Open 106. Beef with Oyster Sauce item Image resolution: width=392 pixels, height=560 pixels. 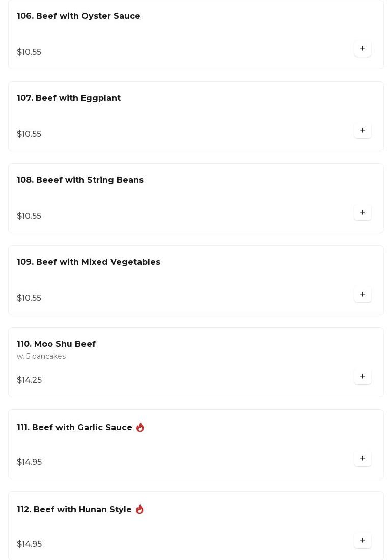pos(78,16)
